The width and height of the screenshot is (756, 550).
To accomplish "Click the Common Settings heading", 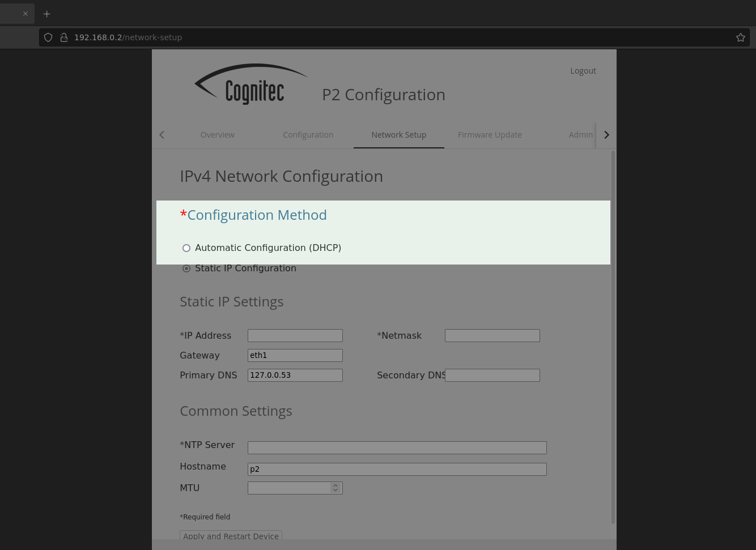I will pos(236,411).
